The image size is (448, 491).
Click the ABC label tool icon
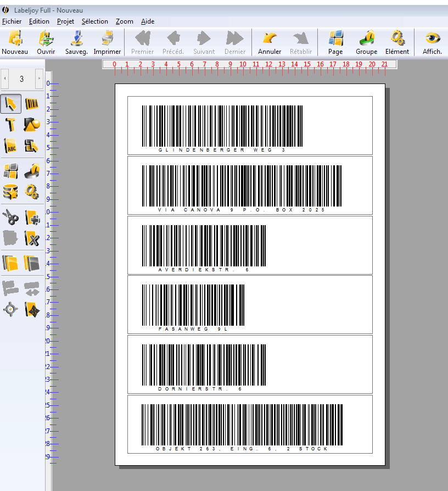click(11, 146)
